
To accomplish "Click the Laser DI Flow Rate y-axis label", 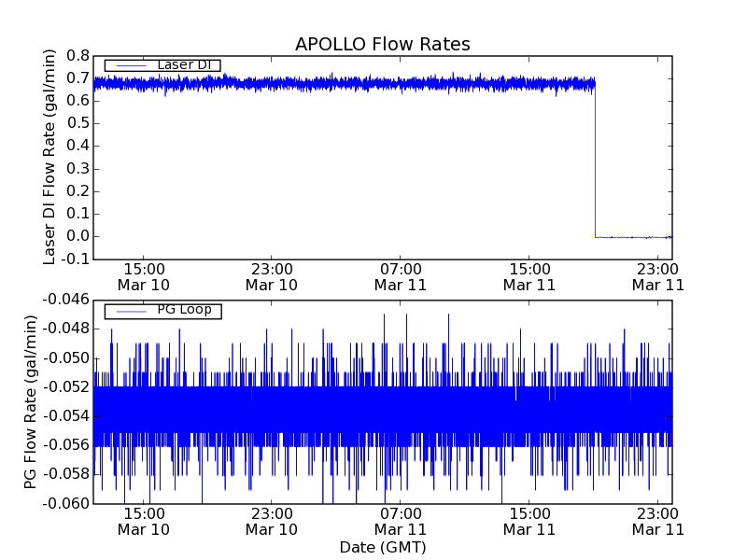I will click(x=50, y=157).
